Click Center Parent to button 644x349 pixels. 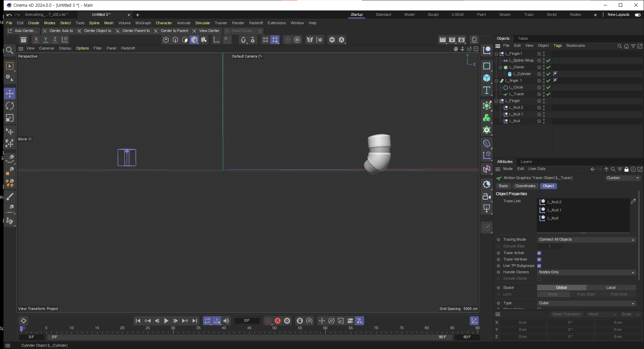click(133, 31)
